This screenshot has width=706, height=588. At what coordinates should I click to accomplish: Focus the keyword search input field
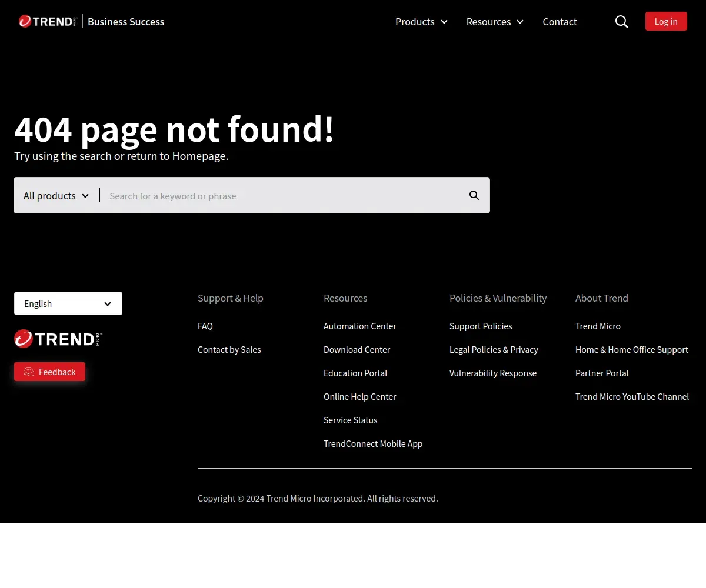click(285, 196)
